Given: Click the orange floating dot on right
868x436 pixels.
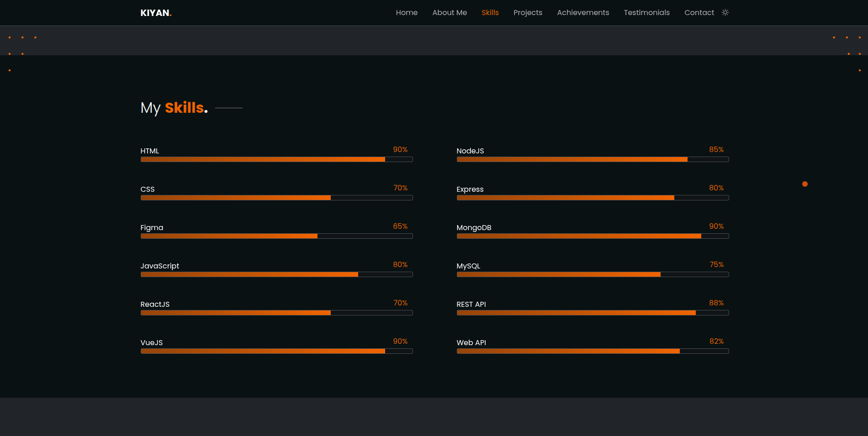Looking at the screenshot, I should pos(804,184).
